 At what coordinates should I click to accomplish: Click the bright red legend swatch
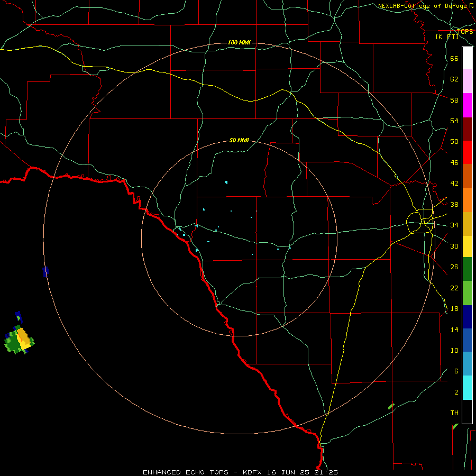pos(467,152)
